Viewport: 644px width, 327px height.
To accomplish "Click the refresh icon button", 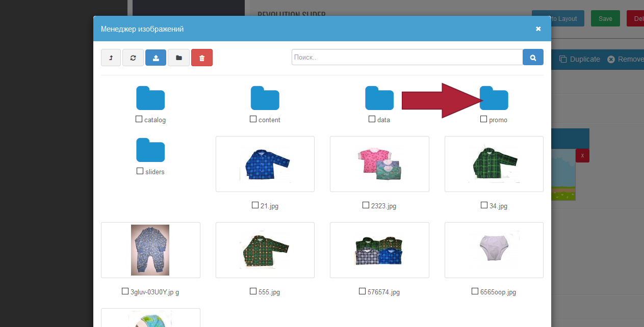I will click(x=133, y=58).
